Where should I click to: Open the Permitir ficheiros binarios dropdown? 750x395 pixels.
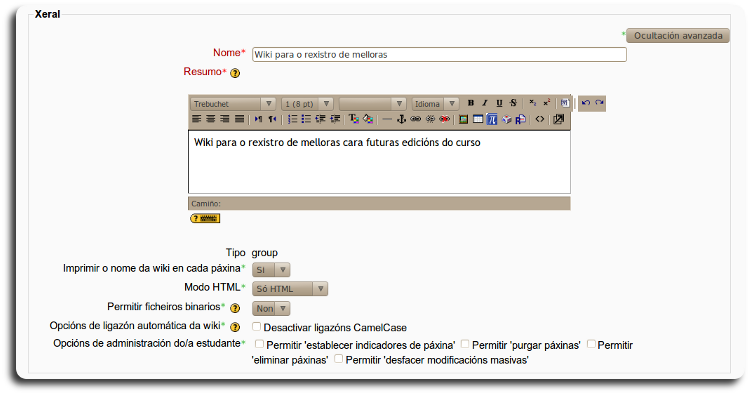pyautogui.click(x=271, y=308)
